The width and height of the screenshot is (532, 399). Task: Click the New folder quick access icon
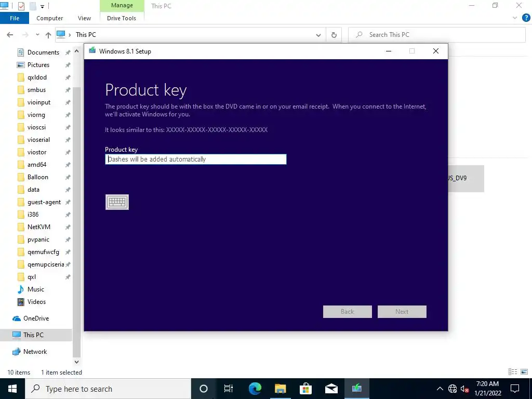33,6
